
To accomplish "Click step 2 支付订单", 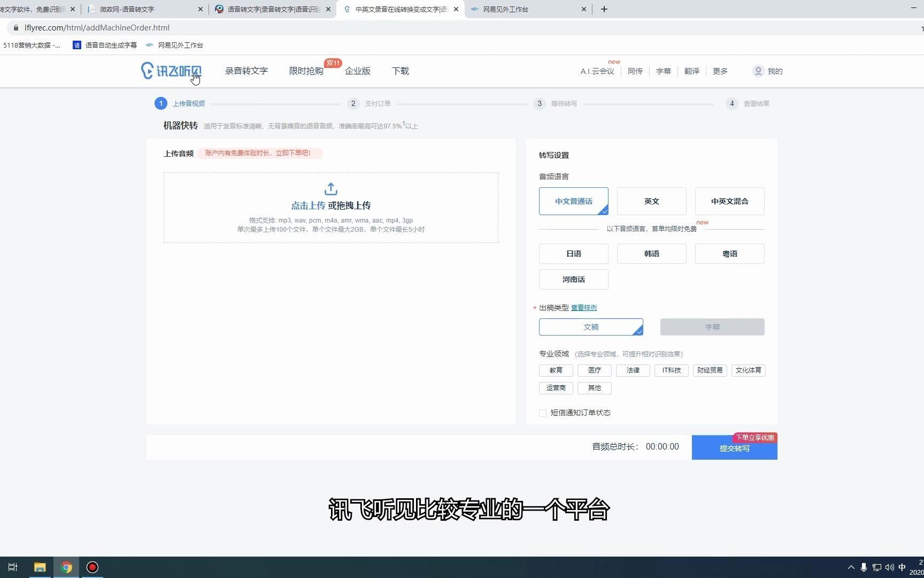I will (x=369, y=103).
